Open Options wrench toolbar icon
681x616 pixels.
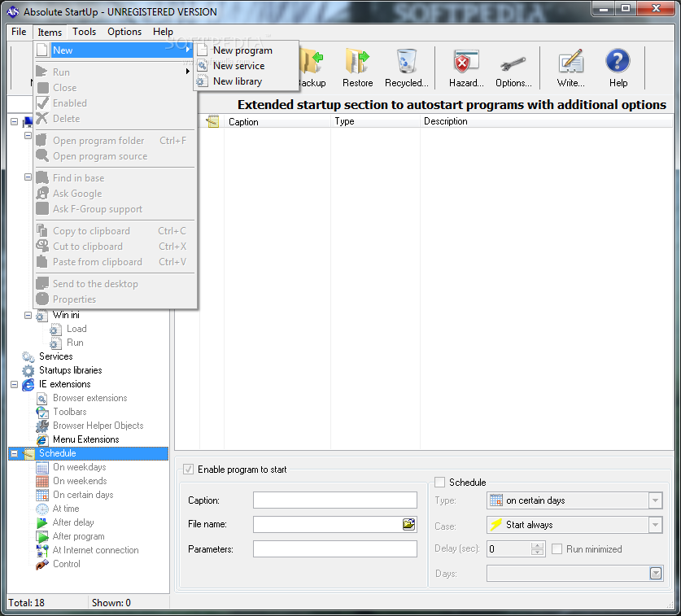[x=513, y=64]
